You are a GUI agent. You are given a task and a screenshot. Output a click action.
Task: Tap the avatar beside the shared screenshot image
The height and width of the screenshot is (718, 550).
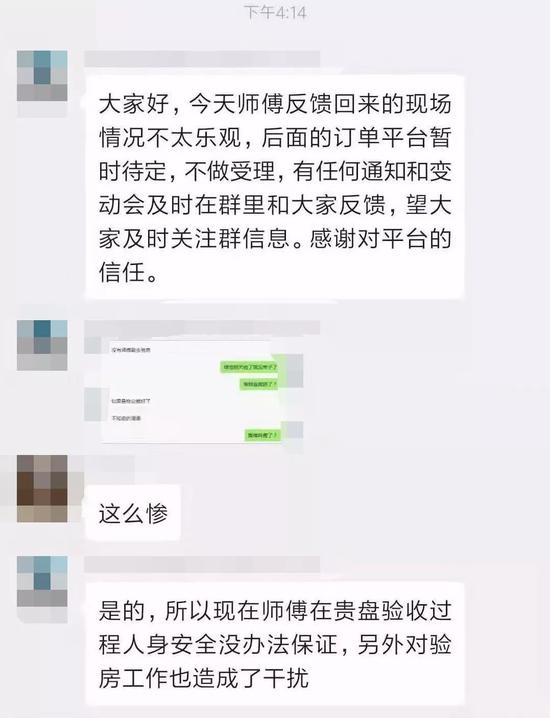tap(42, 345)
